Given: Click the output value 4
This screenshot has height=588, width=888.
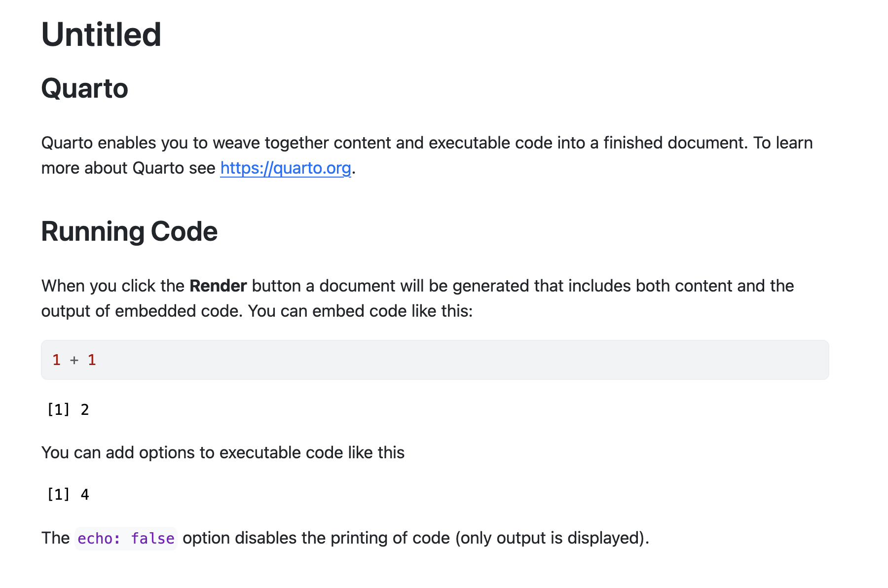Looking at the screenshot, I should coord(85,495).
